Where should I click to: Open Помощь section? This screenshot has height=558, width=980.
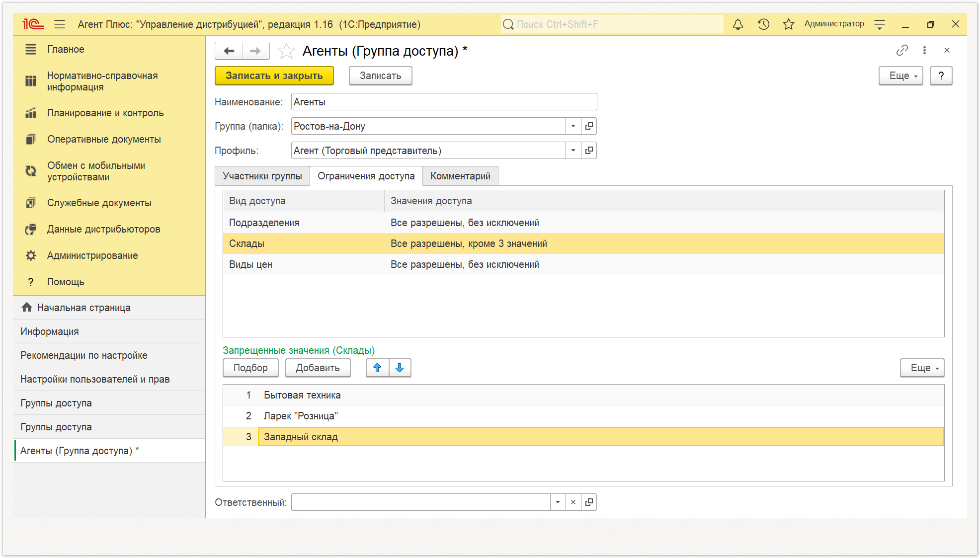109,282
